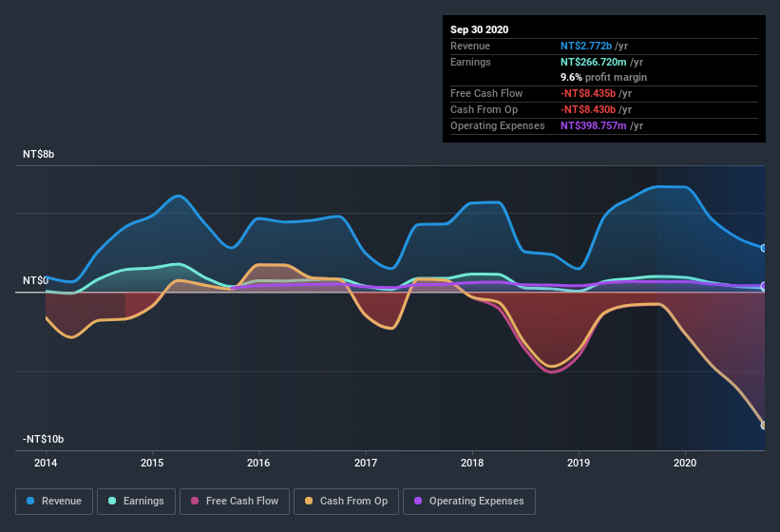Click the teal Earnings legend dot
This screenshot has height=532, width=780.
point(113,501)
